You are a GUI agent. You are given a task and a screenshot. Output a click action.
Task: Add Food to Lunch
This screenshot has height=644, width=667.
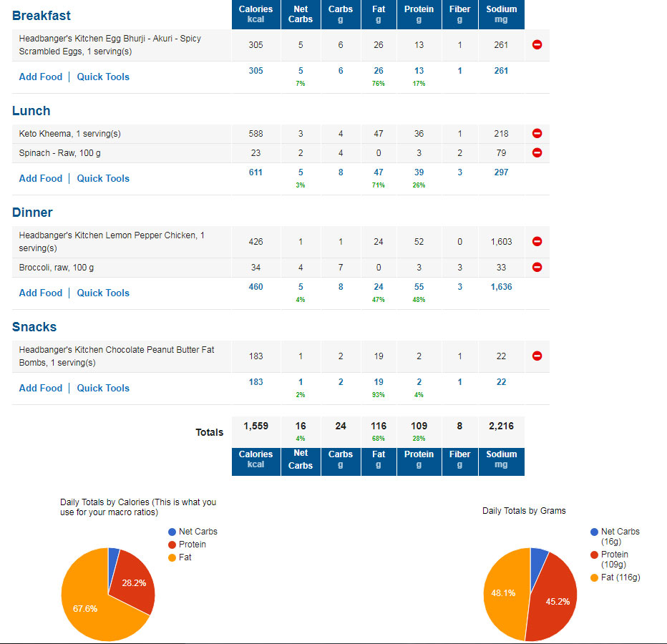(x=40, y=179)
